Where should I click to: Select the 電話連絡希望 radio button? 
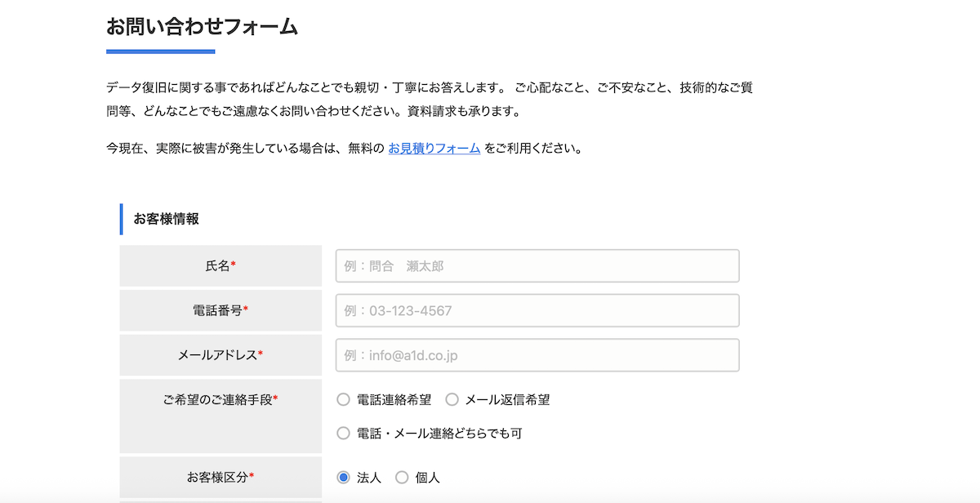(x=344, y=400)
